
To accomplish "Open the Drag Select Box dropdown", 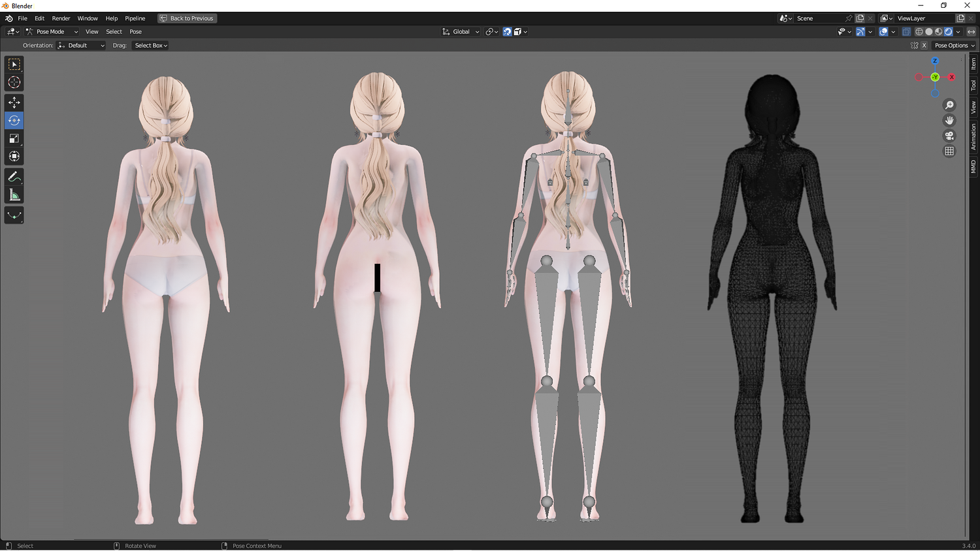I will click(151, 46).
